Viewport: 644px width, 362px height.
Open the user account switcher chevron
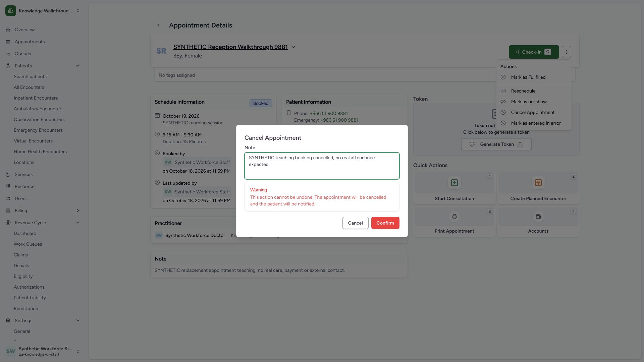pos(78,351)
